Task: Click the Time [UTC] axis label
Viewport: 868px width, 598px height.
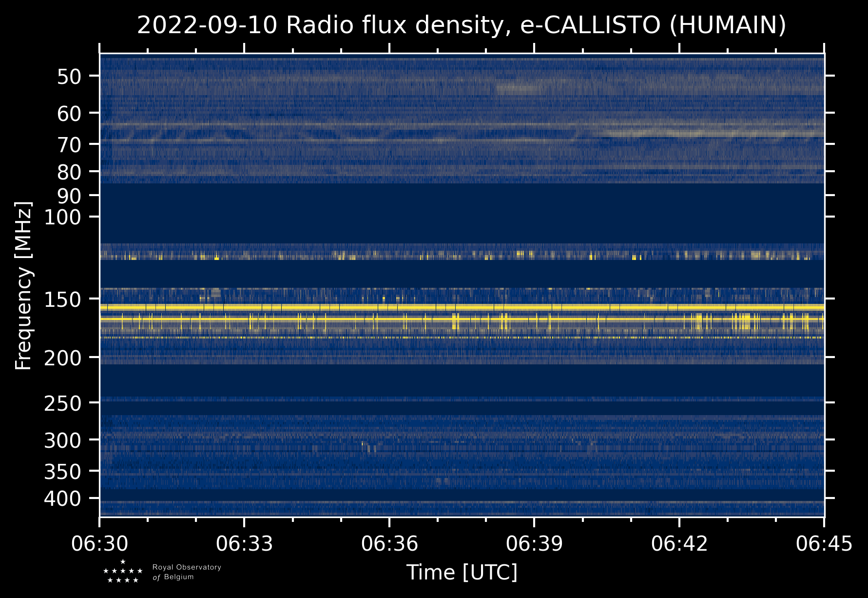Action: tap(462, 573)
